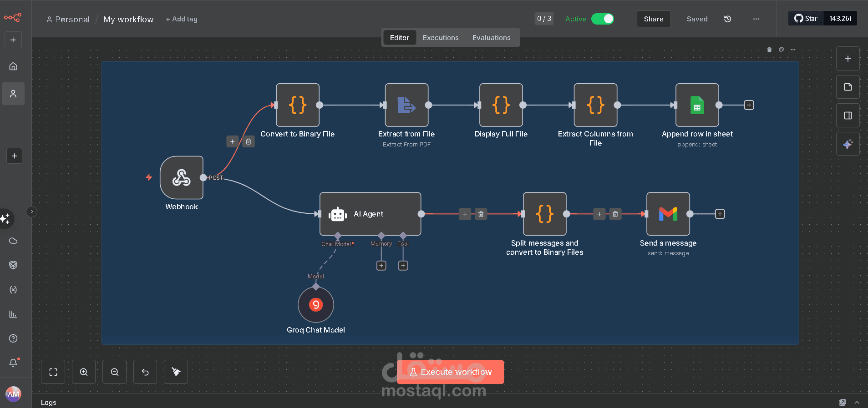Open the workflow three-dot options menu

(x=756, y=19)
